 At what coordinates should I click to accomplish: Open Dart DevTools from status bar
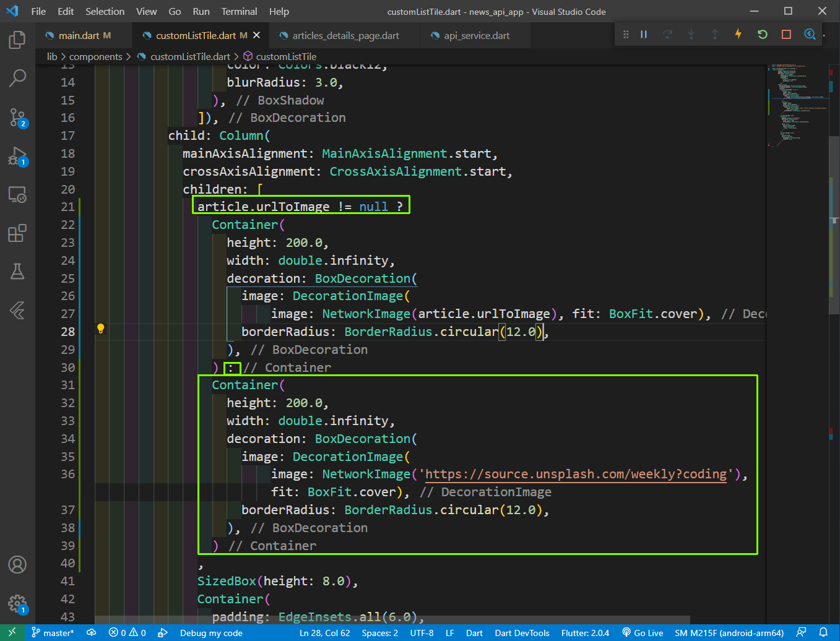pos(522,632)
